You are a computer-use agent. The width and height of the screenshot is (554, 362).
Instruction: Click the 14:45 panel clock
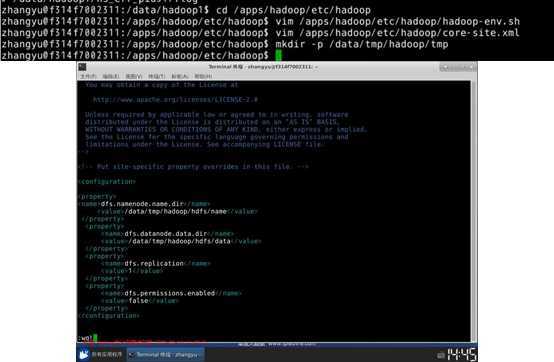(462, 354)
